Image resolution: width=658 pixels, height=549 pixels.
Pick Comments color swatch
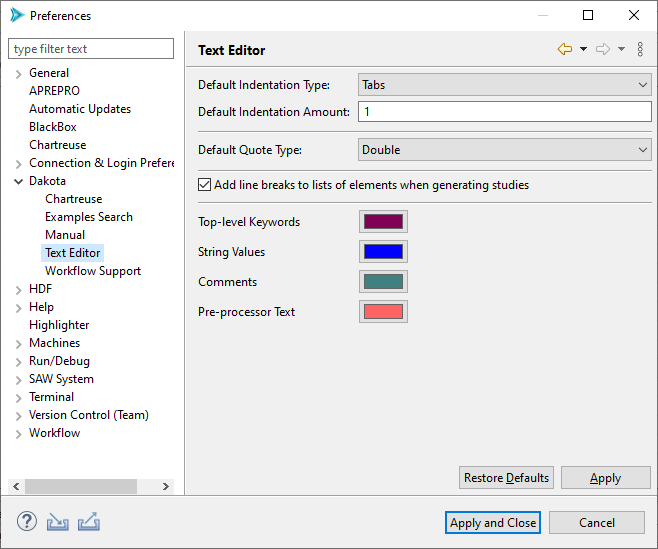pyautogui.click(x=383, y=282)
